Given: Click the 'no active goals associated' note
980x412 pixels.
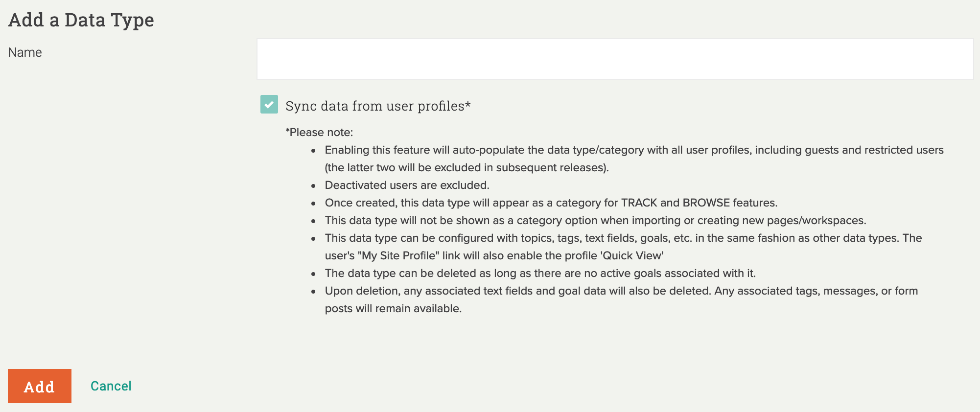Looking at the screenshot, I should click(x=540, y=274).
